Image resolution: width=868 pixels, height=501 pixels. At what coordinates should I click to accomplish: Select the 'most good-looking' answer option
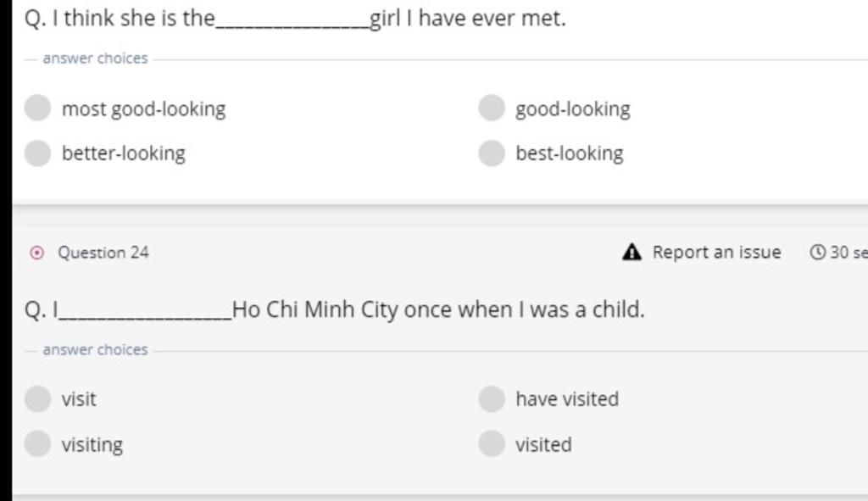[x=38, y=109]
